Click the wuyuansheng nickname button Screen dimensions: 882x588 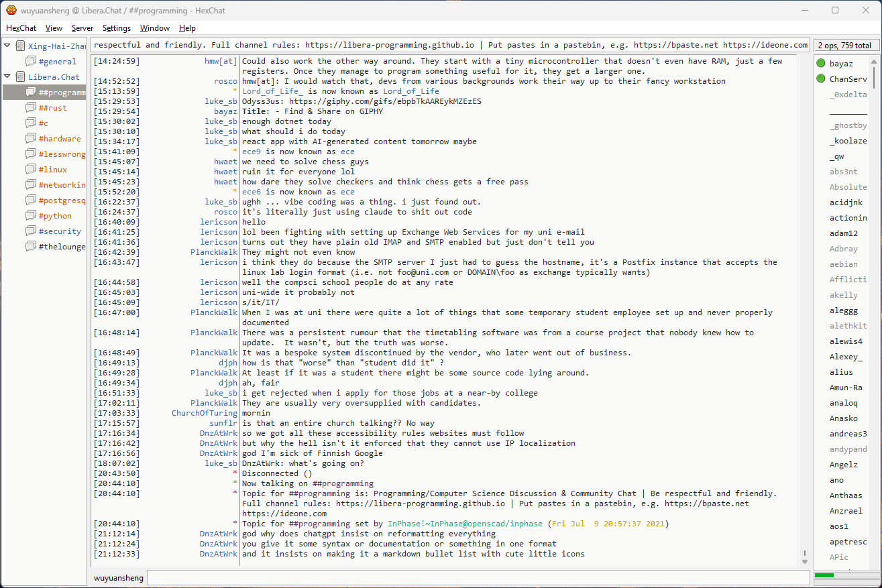pyautogui.click(x=118, y=578)
